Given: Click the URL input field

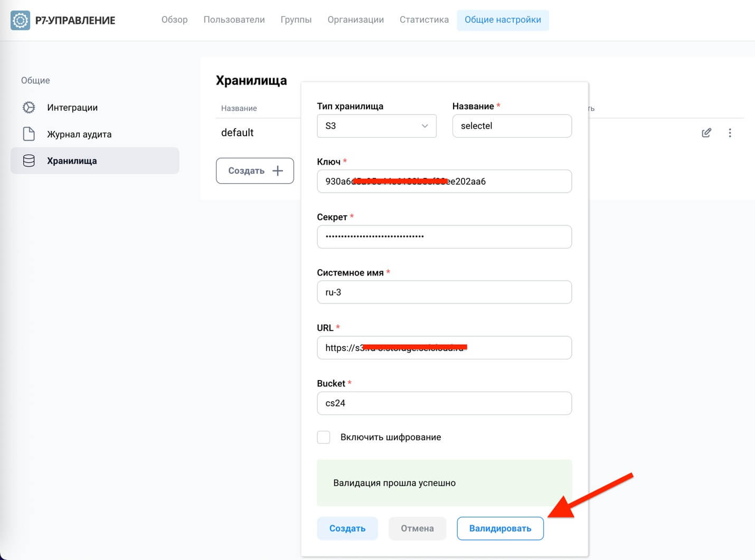Looking at the screenshot, I should tap(444, 347).
